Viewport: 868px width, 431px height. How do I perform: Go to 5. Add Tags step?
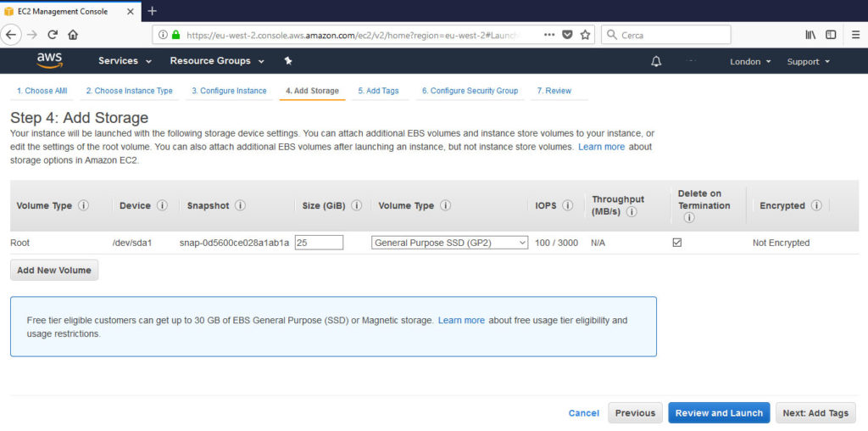pyautogui.click(x=378, y=91)
